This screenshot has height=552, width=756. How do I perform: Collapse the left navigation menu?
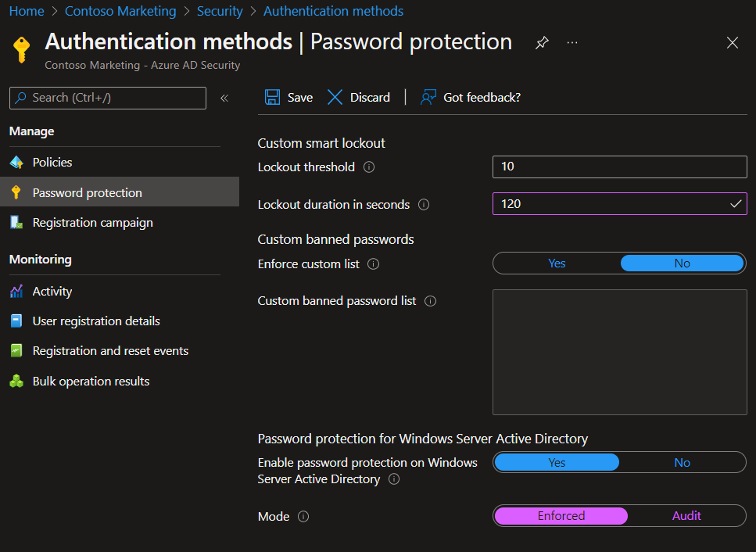coord(224,98)
